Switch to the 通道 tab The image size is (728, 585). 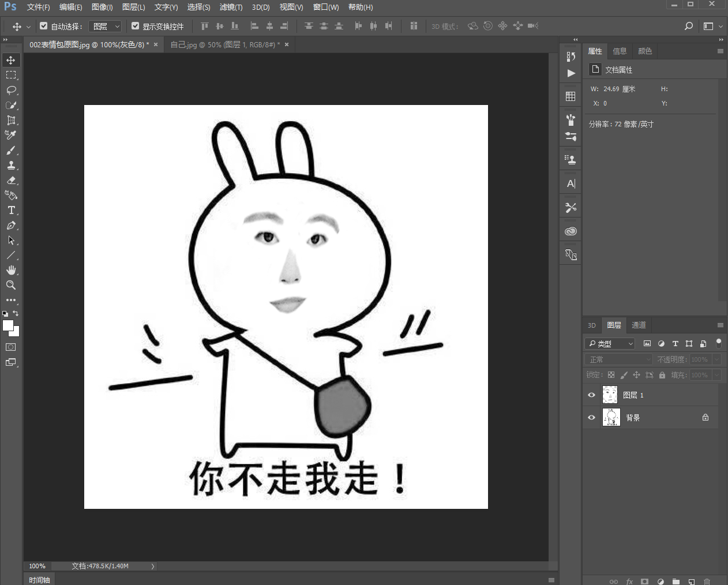tap(639, 325)
